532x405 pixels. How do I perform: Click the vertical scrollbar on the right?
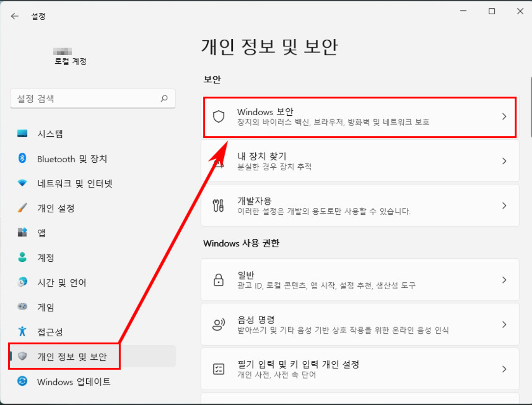click(x=530, y=108)
